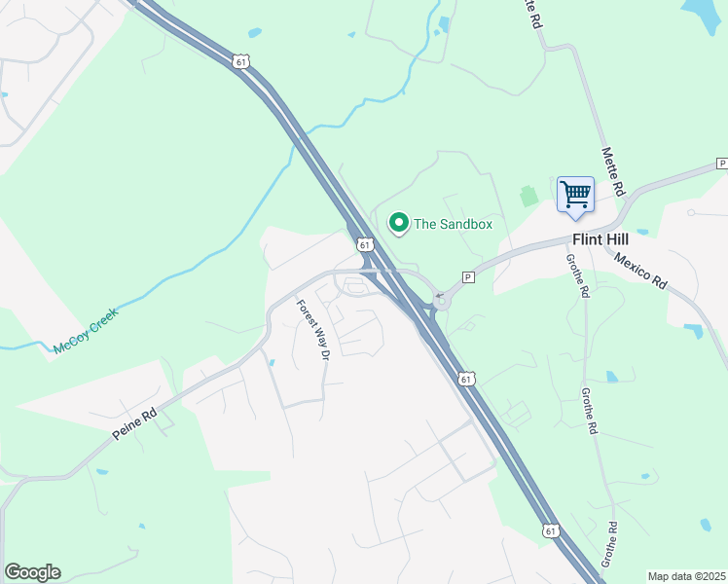Screen dimensions: 728x584
Task: Click the small green building near the cart marker
Action: pyautogui.click(x=528, y=196)
